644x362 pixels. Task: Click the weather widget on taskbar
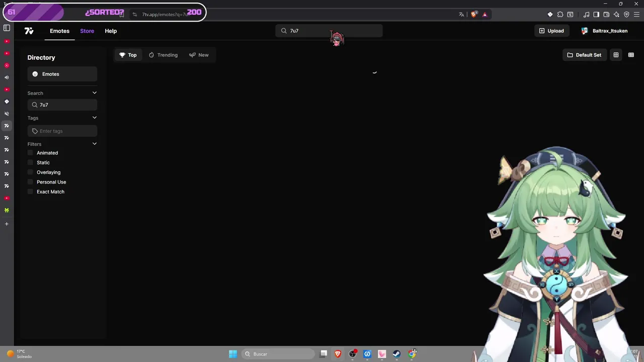click(19, 354)
